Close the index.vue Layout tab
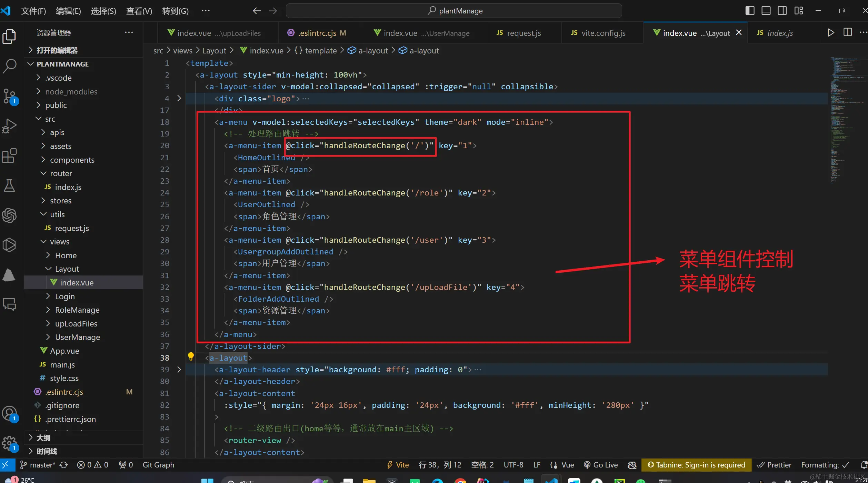This screenshot has width=868, height=483. (x=739, y=32)
